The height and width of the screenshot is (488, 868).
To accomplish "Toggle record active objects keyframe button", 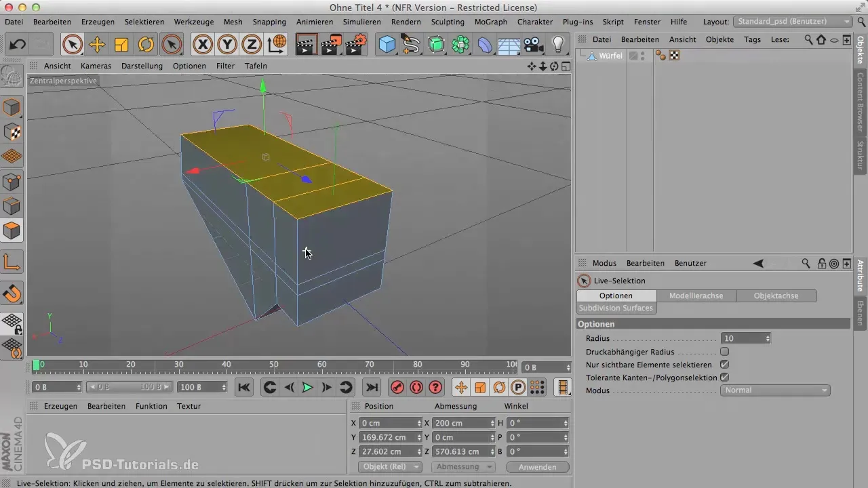I will (398, 387).
